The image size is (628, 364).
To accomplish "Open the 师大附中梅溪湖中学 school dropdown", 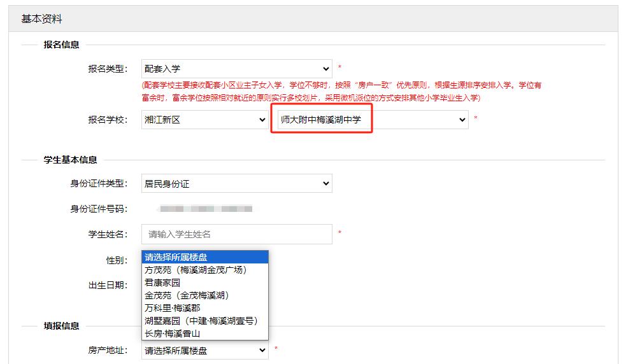I will (373, 120).
